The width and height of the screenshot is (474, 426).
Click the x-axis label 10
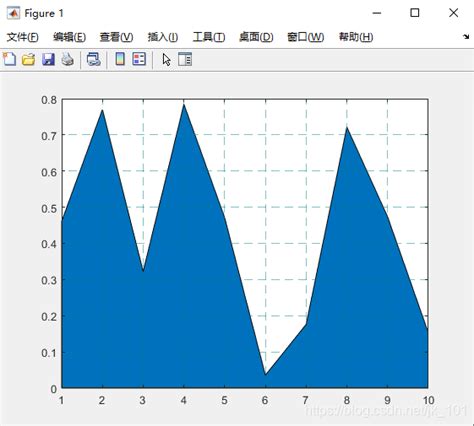tap(428, 400)
